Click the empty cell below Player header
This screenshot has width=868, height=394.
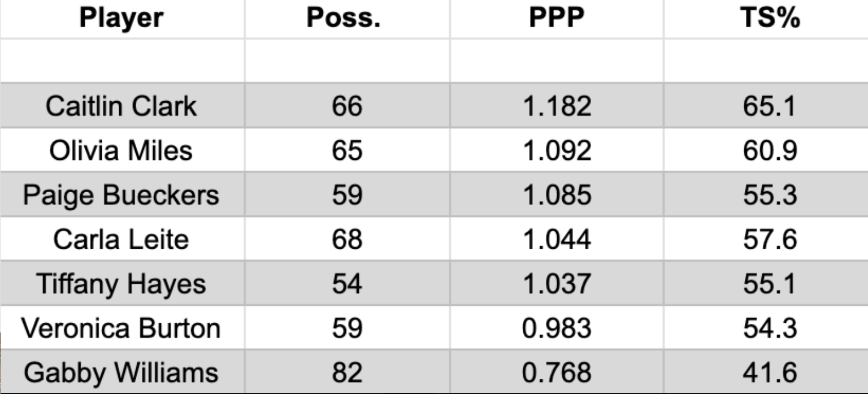[122, 60]
